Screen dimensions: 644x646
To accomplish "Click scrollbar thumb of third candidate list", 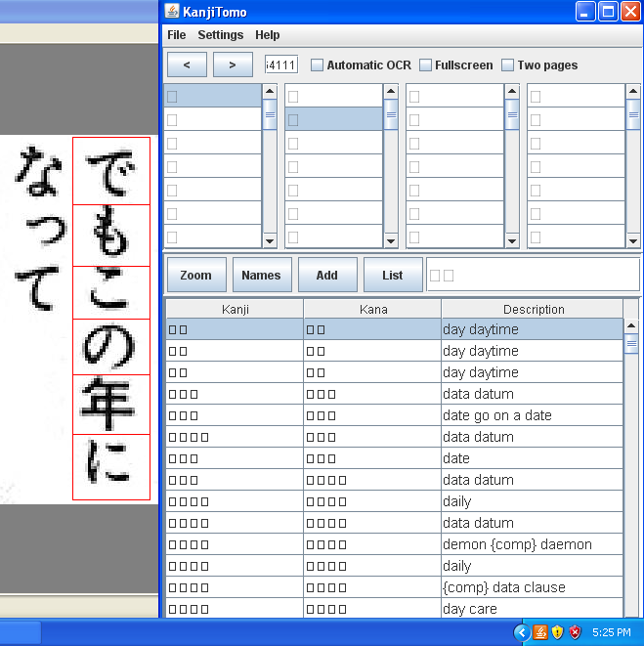I will (512, 114).
